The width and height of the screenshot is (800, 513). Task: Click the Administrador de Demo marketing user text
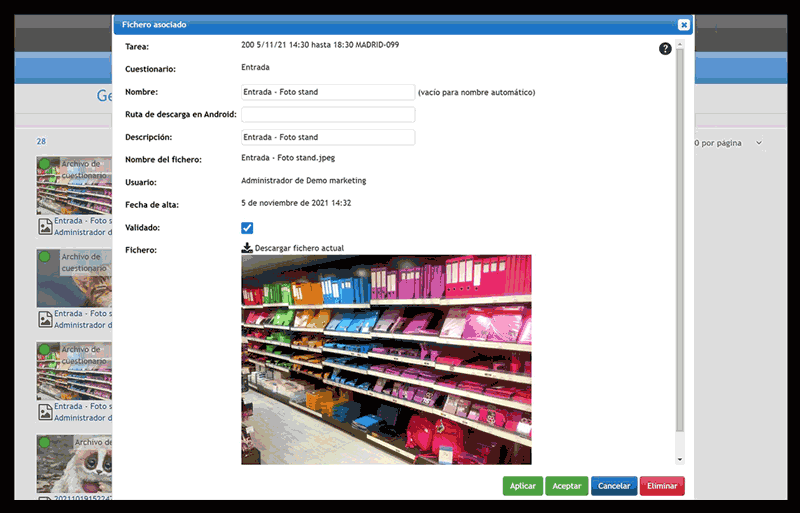click(x=304, y=181)
